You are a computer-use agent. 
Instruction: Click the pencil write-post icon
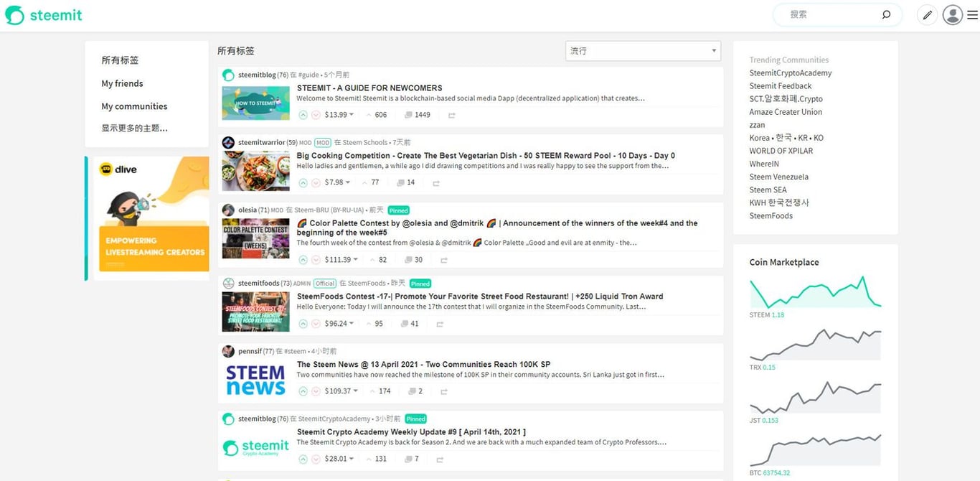(928, 14)
